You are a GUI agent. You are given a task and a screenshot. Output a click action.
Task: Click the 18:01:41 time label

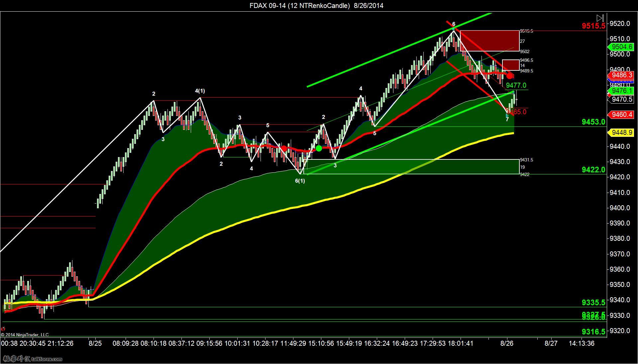pyautogui.click(x=460, y=343)
